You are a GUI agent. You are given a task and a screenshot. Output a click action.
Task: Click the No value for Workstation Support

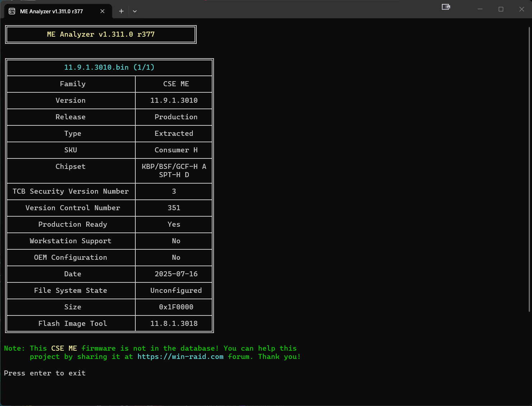point(176,241)
